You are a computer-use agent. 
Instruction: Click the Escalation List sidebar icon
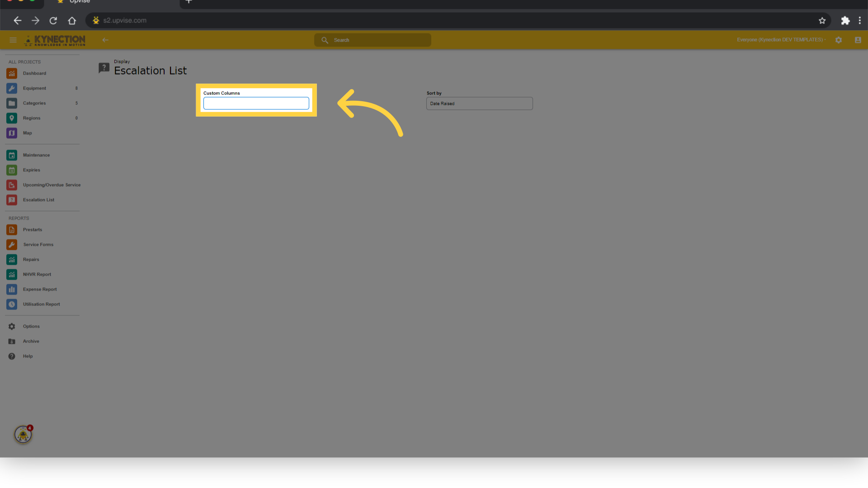[12, 200]
